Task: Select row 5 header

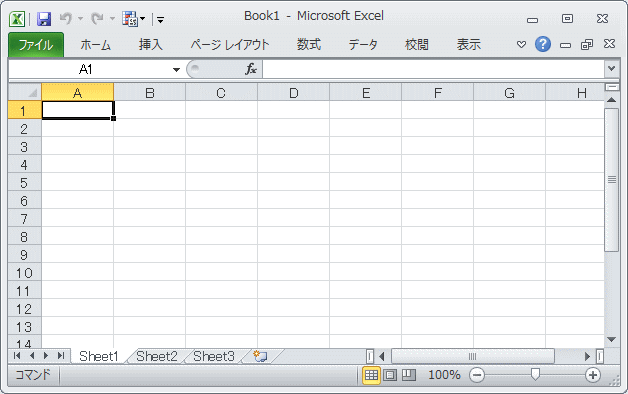Action: coord(24,183)
